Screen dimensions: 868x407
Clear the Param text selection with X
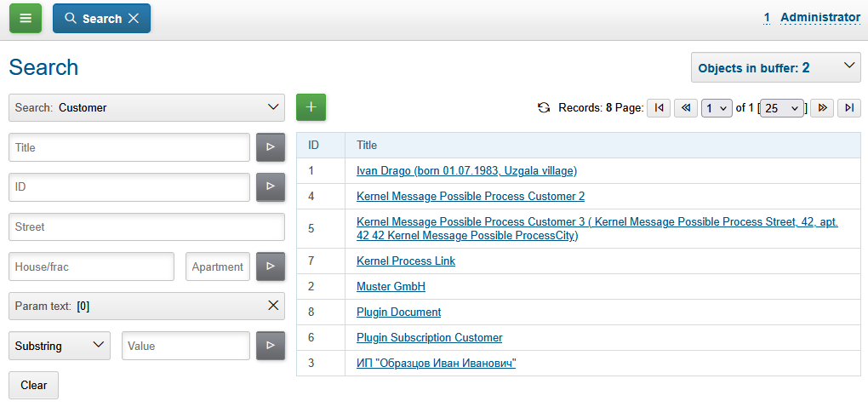[x=273, y=306]
